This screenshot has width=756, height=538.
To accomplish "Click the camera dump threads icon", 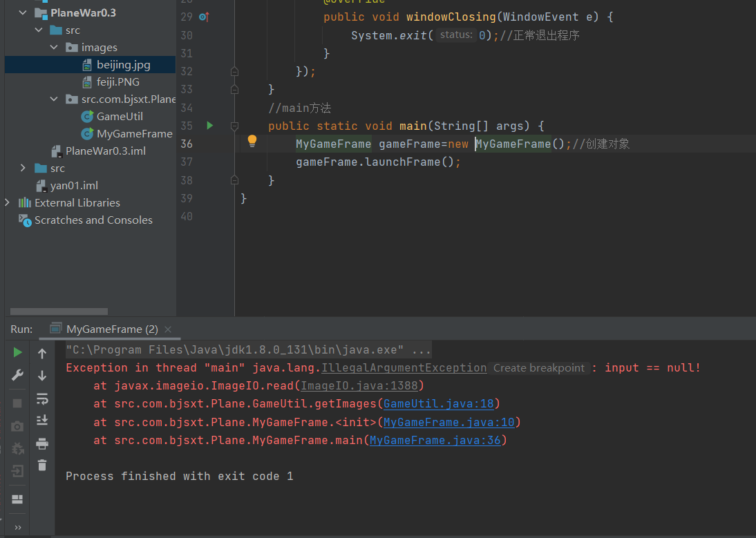I will (x=17, y=426).
